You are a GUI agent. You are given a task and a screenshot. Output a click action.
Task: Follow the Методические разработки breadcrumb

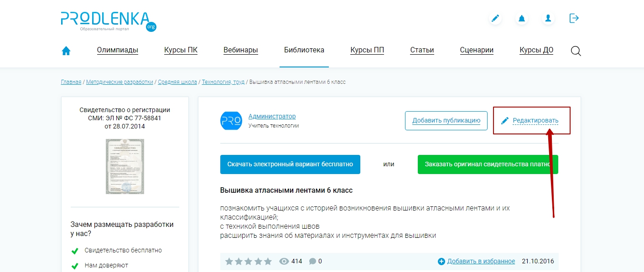[x=119, y=82]
